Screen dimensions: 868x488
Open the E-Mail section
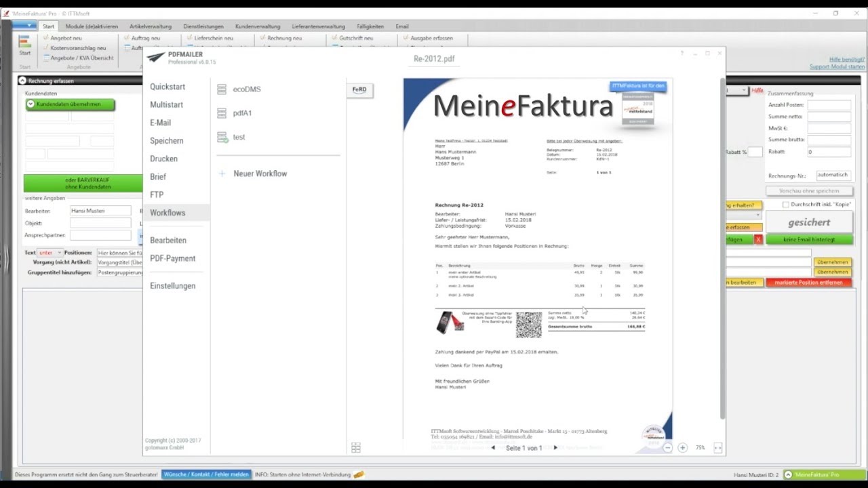pyautogui.click(x=160, y=123)
